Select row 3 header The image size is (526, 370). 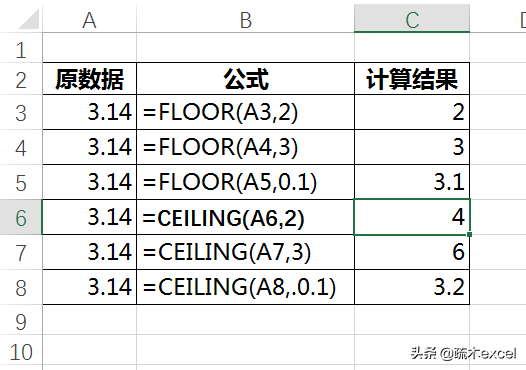click(21, 112)
